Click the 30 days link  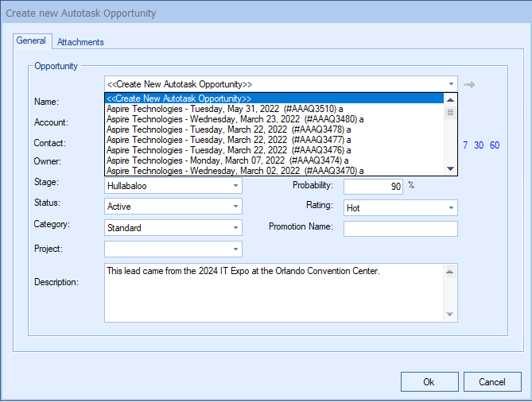coord(479,145)
